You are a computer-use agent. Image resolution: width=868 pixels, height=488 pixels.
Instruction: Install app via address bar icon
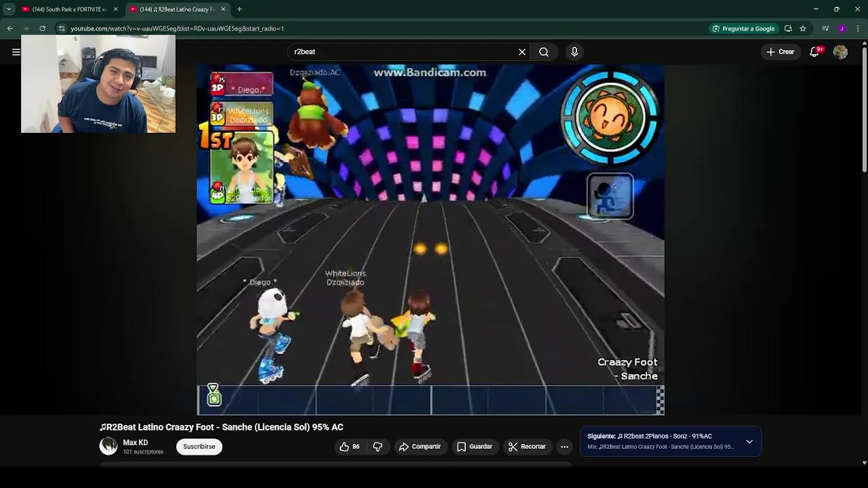pos(788,28)
